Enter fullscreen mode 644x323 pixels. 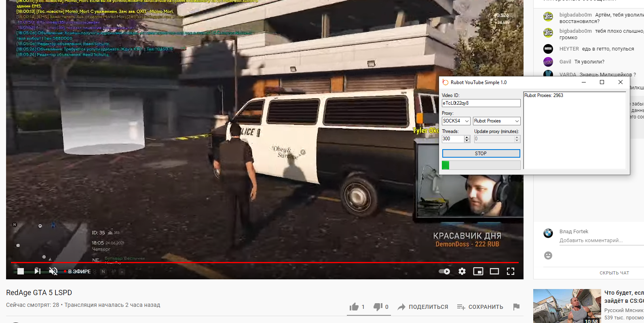pos(511,271)
